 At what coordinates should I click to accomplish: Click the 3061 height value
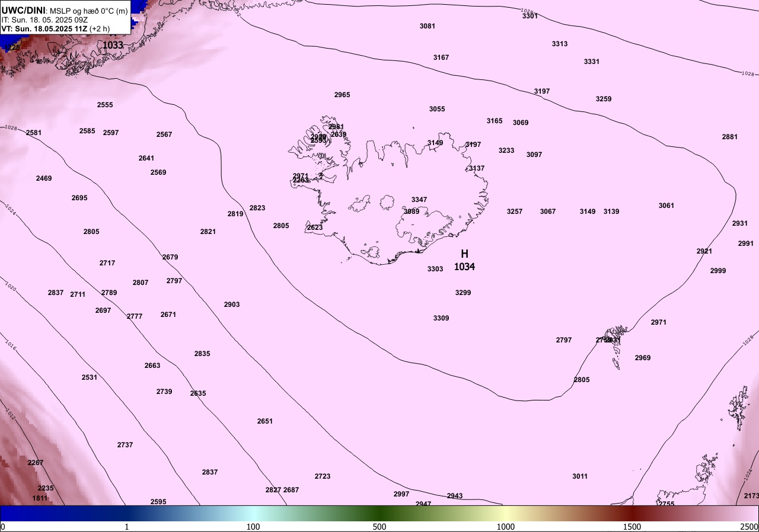666,206
